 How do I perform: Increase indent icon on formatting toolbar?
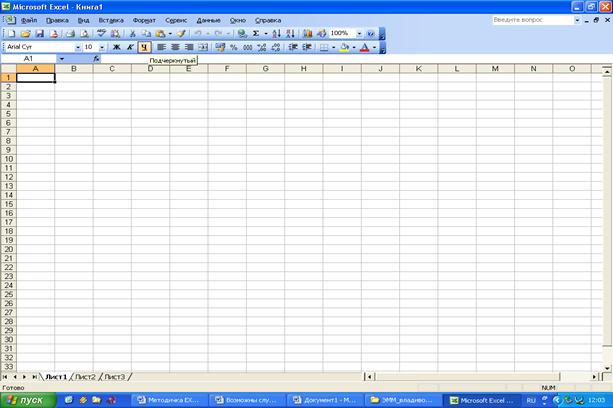pyautogui.click(x=307, y=47)
